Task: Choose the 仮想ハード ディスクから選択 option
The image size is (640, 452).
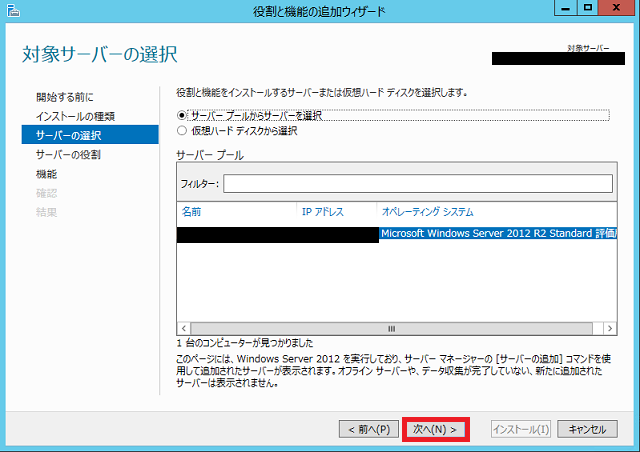Action: pyautogui.click(x=181, y=130)
